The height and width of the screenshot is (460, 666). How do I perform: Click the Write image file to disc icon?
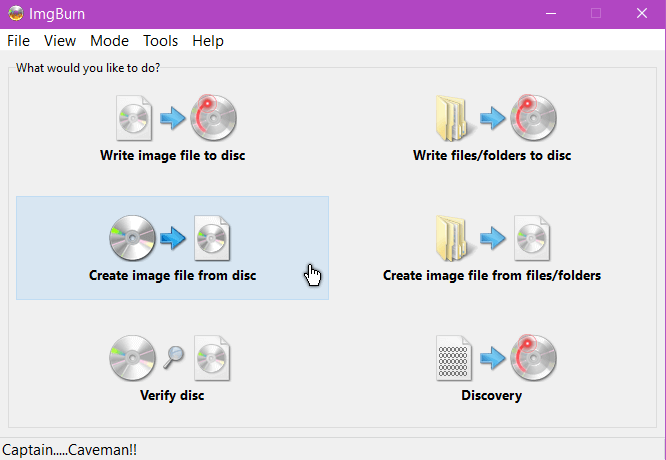176,118
